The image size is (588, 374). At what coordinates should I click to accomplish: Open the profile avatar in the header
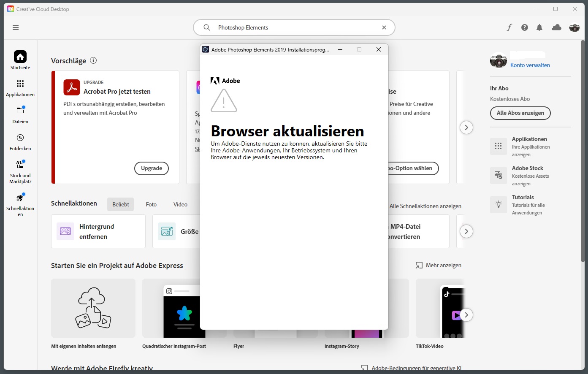tap(574, 27)
